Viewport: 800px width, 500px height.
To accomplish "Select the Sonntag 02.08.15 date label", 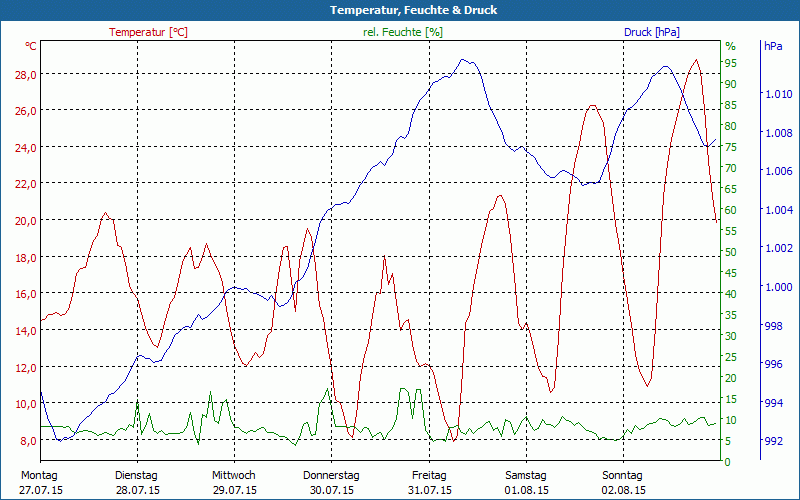I will 623,482.
